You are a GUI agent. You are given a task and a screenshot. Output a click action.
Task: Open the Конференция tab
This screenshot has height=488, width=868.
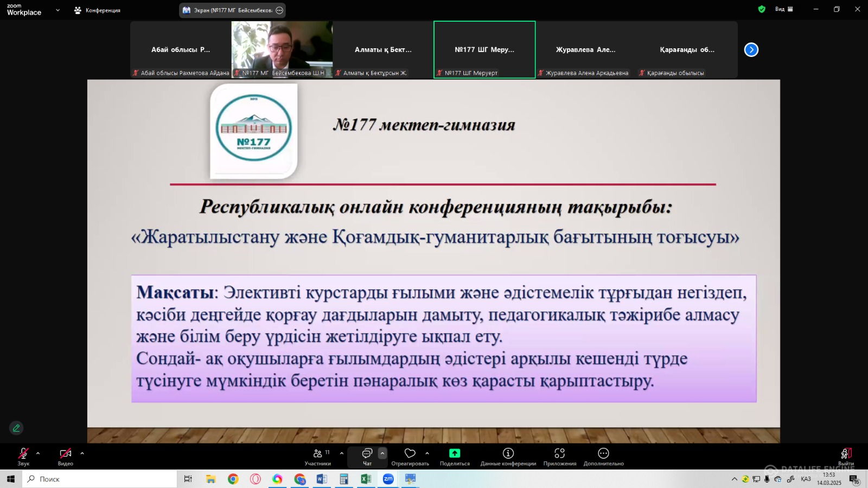pos(98,10)
